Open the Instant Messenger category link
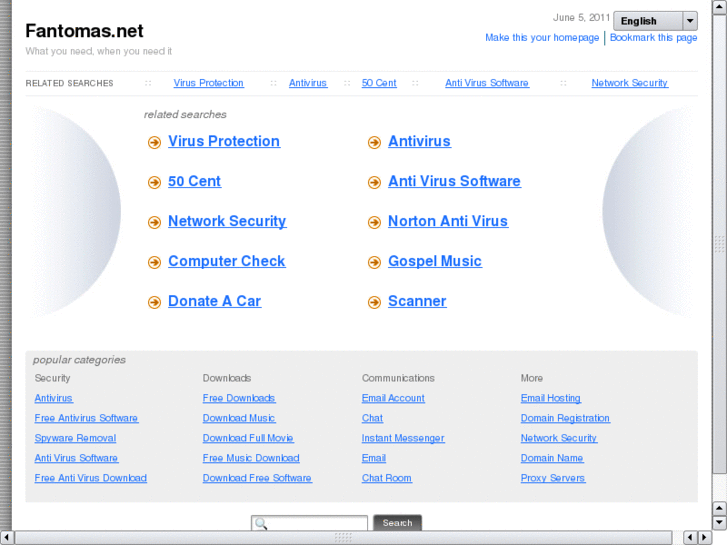Viewport: 727px width, 545px height. click(403, 438)
